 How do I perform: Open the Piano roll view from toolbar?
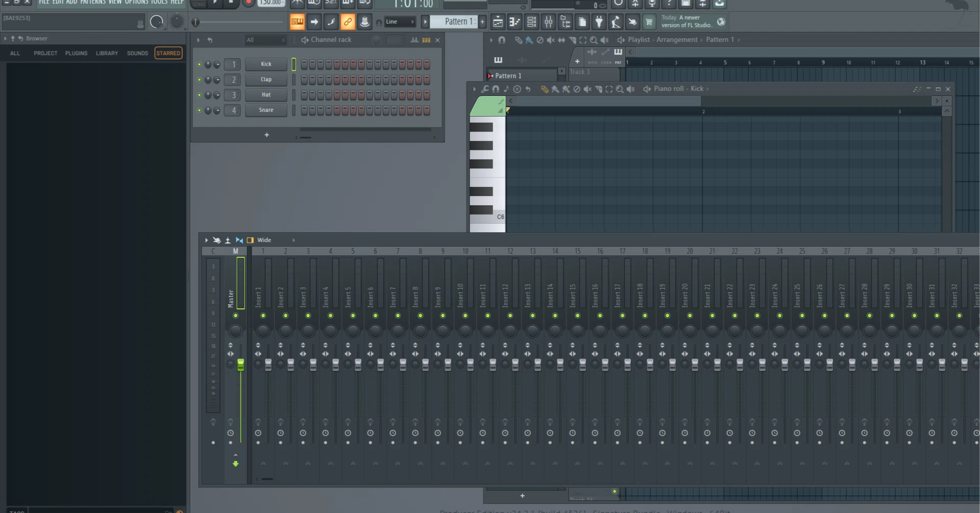tap(514, 22)
